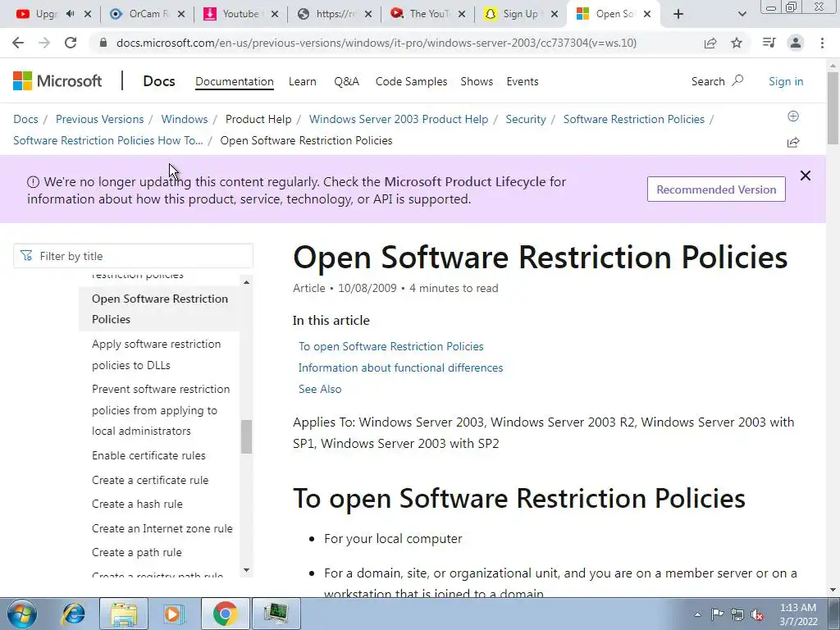840x630 pixels.
Task: Open the media control icon
Action: pos(769,43)
